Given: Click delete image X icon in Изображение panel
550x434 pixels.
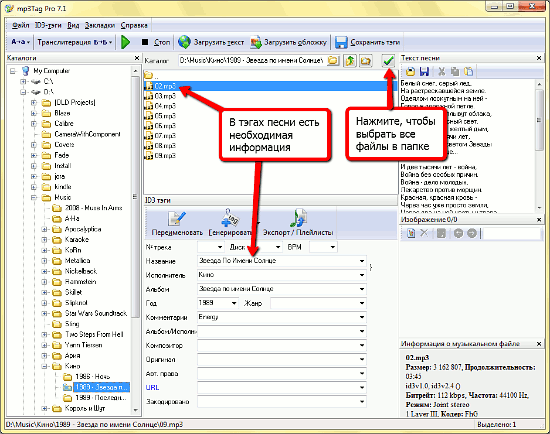Looking at the screenshot, I should 424,233.
